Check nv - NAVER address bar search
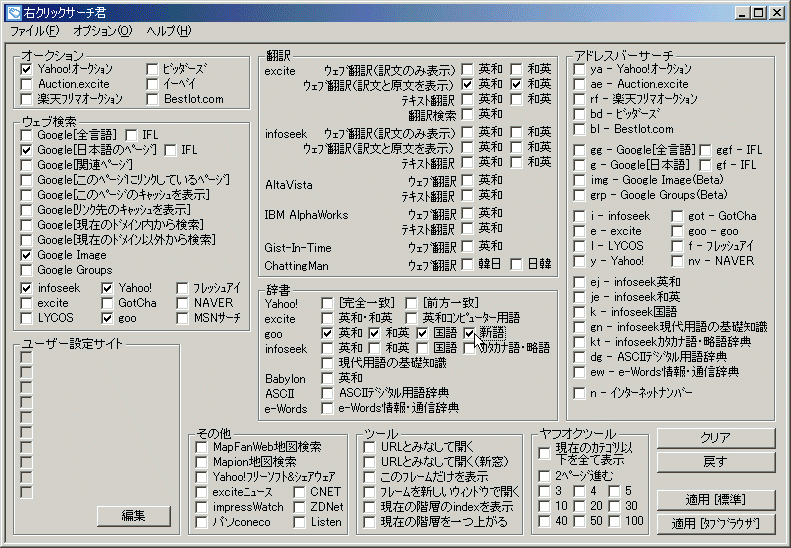The image size is (791, 548). (x=676, y=261)
